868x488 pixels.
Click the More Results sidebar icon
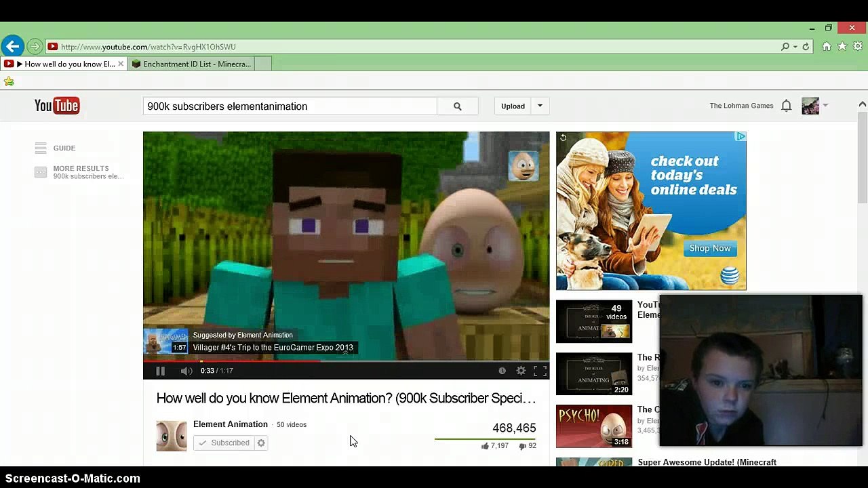click(41, 172)
